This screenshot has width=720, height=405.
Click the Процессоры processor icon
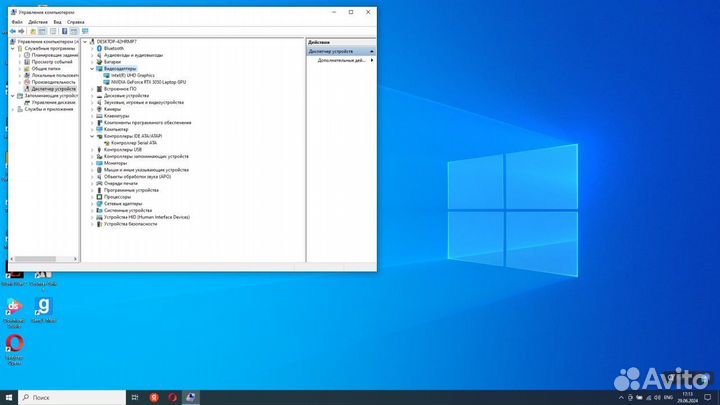click(99, 197)
